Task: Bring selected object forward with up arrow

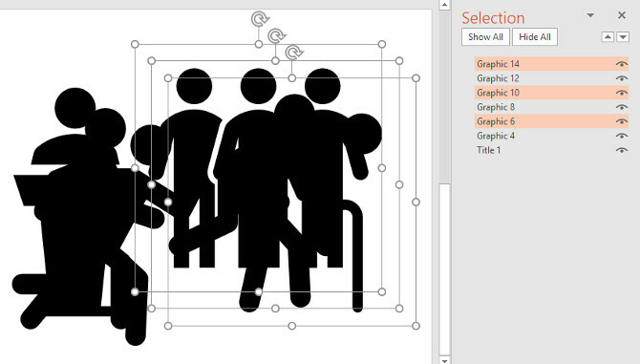Action: tap(608, 37)
